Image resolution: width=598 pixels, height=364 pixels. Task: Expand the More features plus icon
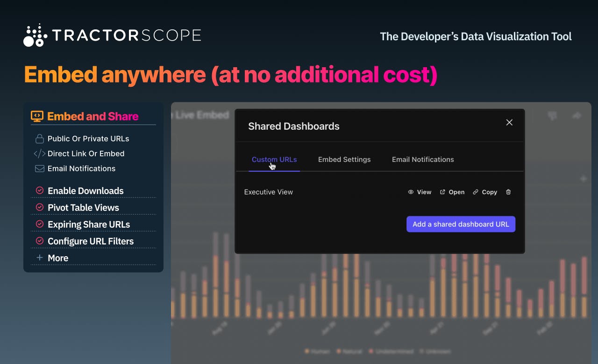pyautogui.click(x=40, y=258)
